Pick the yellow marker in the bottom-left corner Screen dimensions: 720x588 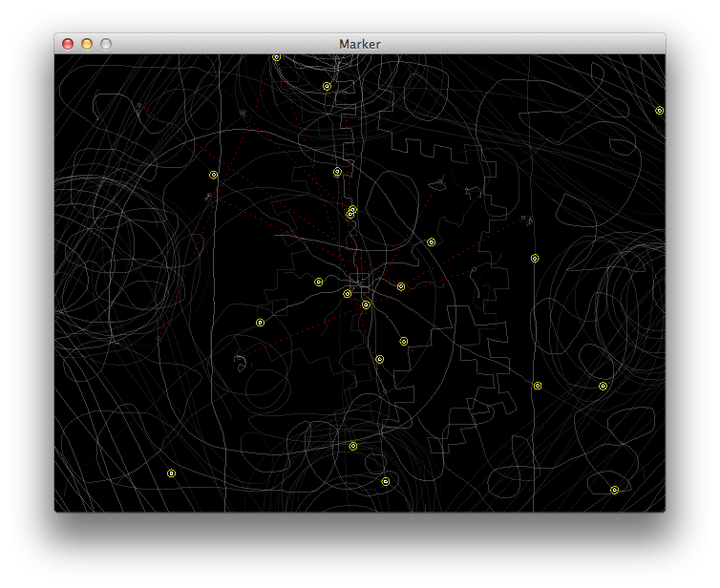click(172, 473)
